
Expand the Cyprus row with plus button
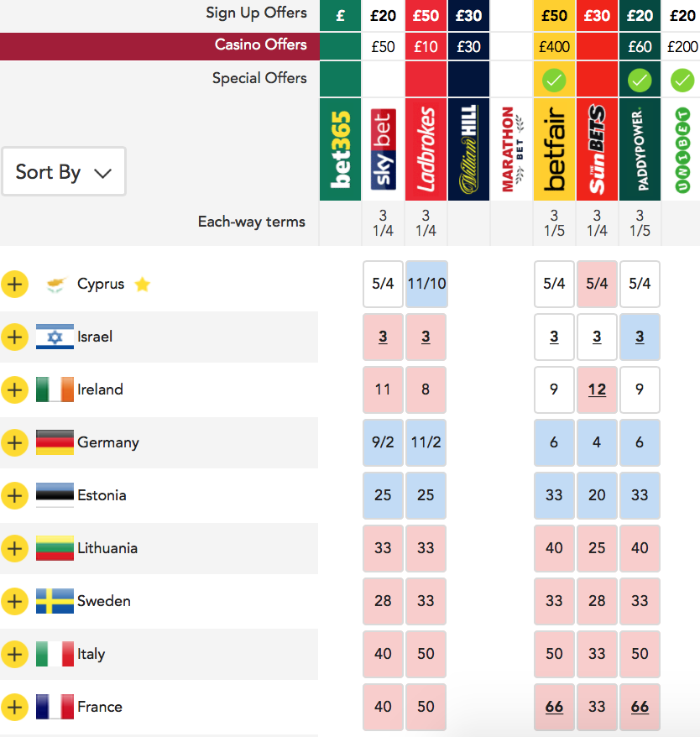tap(14, 285)
